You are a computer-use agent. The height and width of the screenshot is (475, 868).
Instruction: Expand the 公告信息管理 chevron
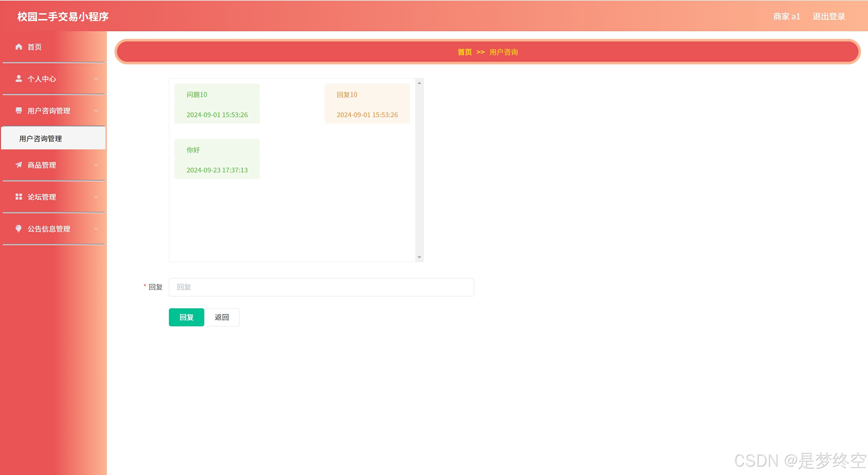[96, 229]
